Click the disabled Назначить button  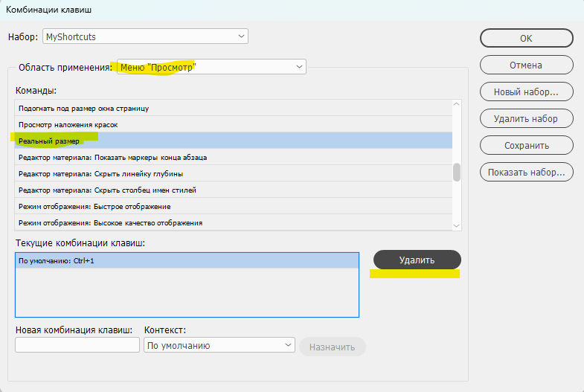333,347
